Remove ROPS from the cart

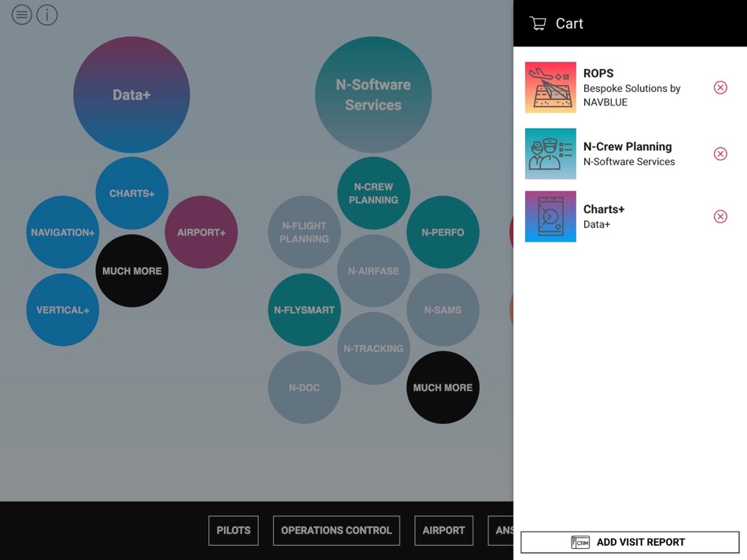(719, 87)
